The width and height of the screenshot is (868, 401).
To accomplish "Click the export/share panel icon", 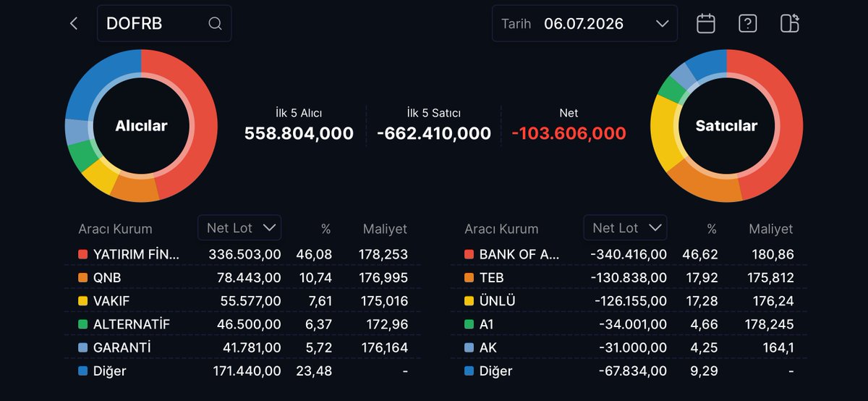I will pyautogui.click(x=790, y=24).
